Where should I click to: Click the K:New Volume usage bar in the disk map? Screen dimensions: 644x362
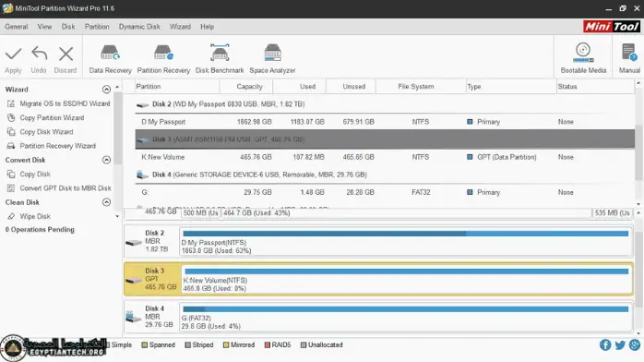click(x=407, y=271)
